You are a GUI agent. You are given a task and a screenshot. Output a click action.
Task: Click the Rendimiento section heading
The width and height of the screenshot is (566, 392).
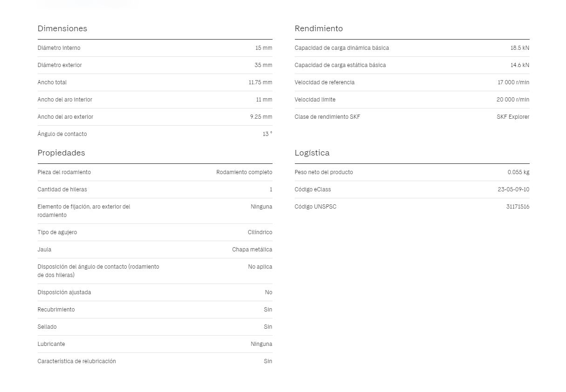coord(319,28)
